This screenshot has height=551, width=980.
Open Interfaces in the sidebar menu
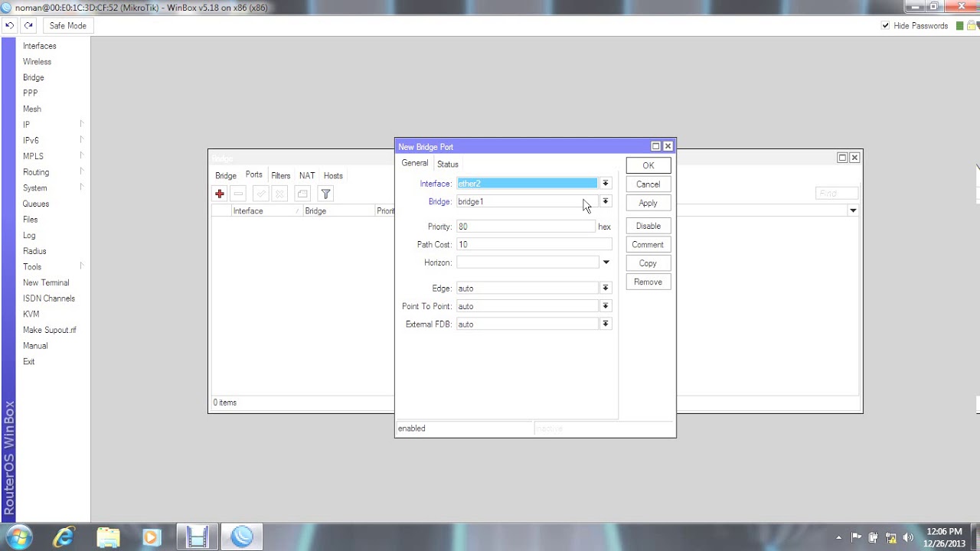[x=40, y=46]
